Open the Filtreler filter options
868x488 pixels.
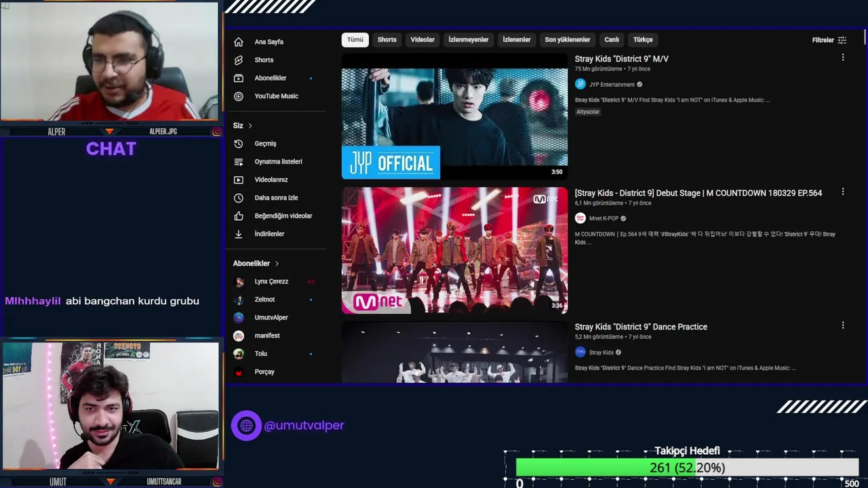click(x=829, y=40)
